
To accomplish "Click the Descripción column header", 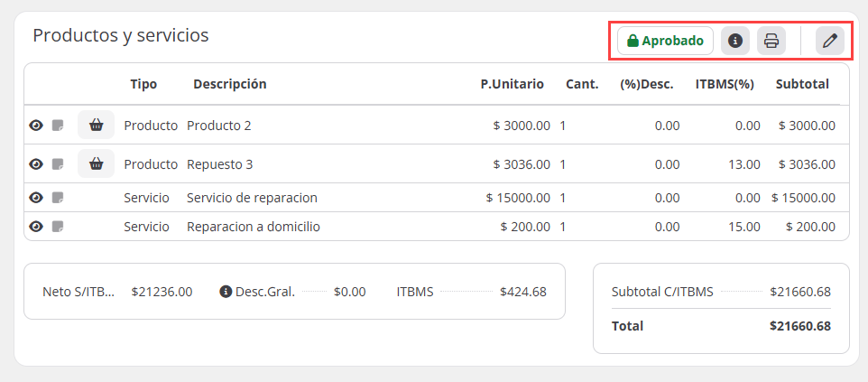I will pyautogui.click(x=229, y=84).
